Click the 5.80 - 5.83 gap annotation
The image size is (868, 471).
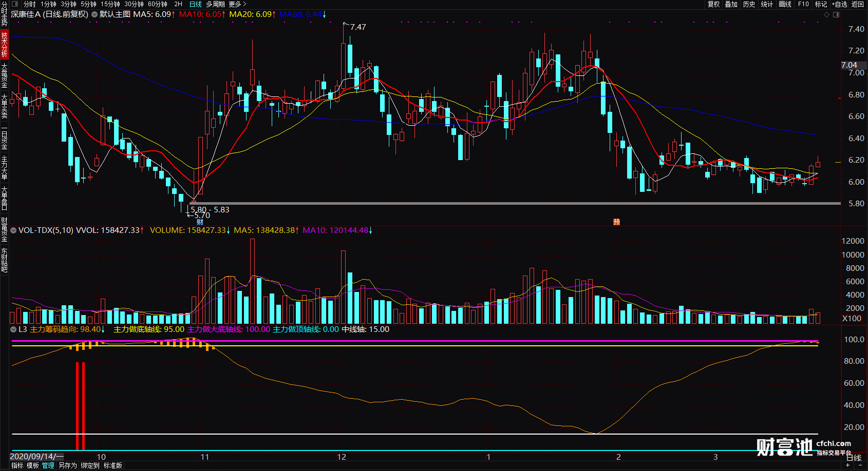210,209
